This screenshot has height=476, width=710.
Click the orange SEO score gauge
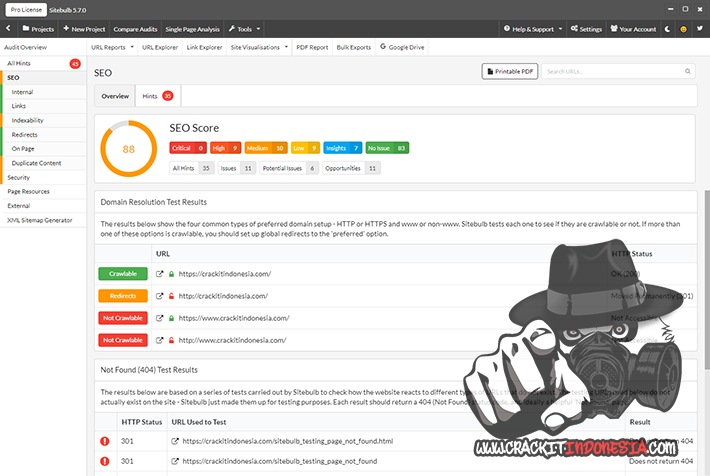(x=128, y=149)
